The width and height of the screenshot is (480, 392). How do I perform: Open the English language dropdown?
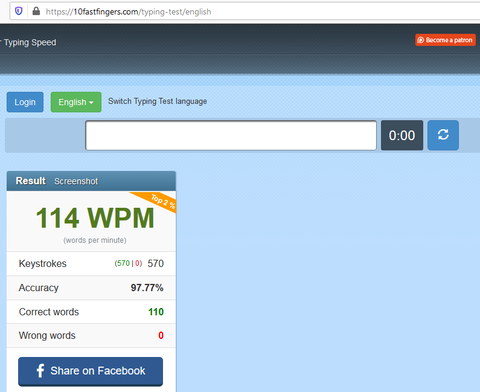tap(76, 102)
